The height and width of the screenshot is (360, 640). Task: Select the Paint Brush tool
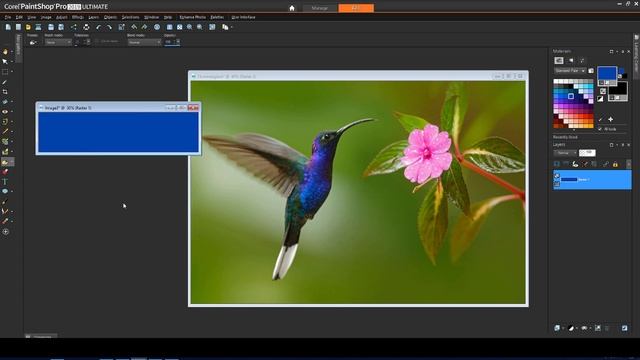pyautogui.click(x=5, y=131)
